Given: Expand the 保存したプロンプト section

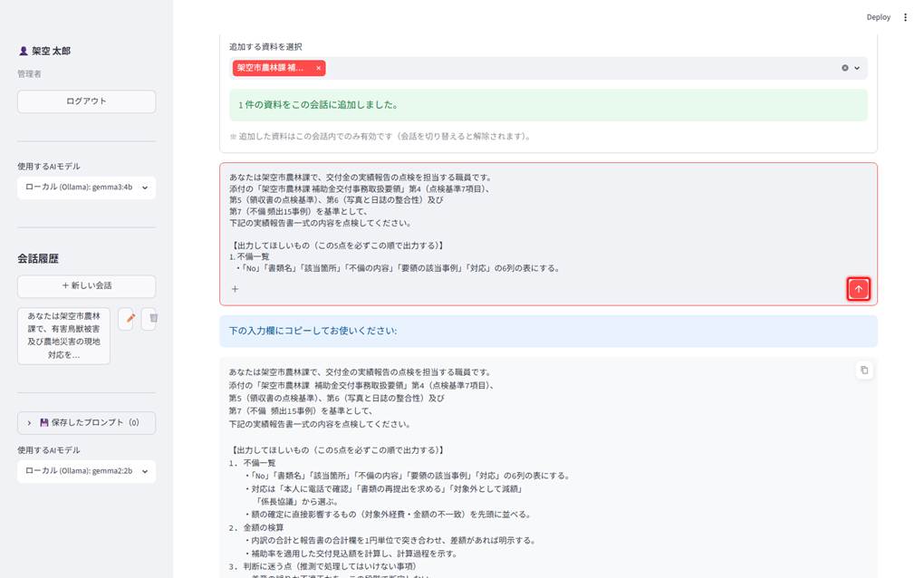Looking at the screenshot, I should [87, 422].
